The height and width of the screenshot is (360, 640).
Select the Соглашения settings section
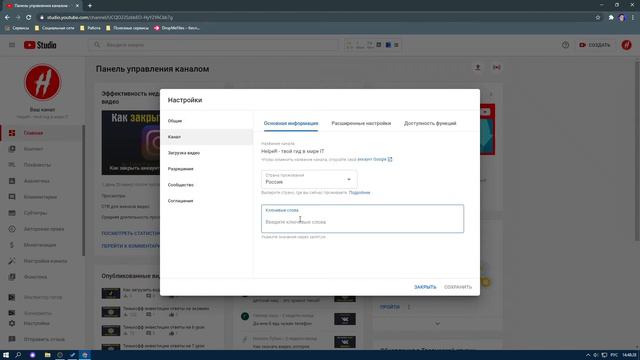click(x=207, y=201)
